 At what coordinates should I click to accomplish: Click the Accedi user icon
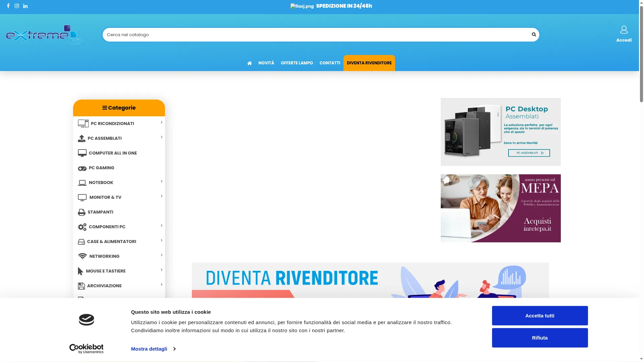[x=624, y=30]
